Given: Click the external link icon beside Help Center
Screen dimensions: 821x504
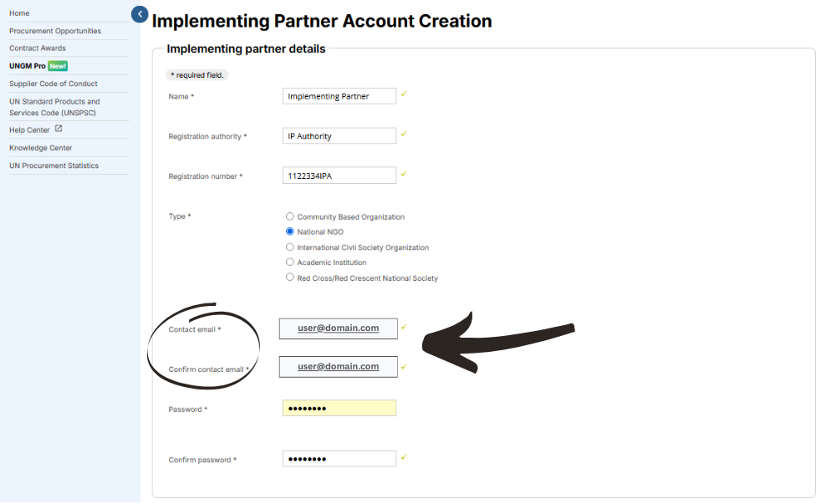Looking at the screenshot, I should point(59,129).
